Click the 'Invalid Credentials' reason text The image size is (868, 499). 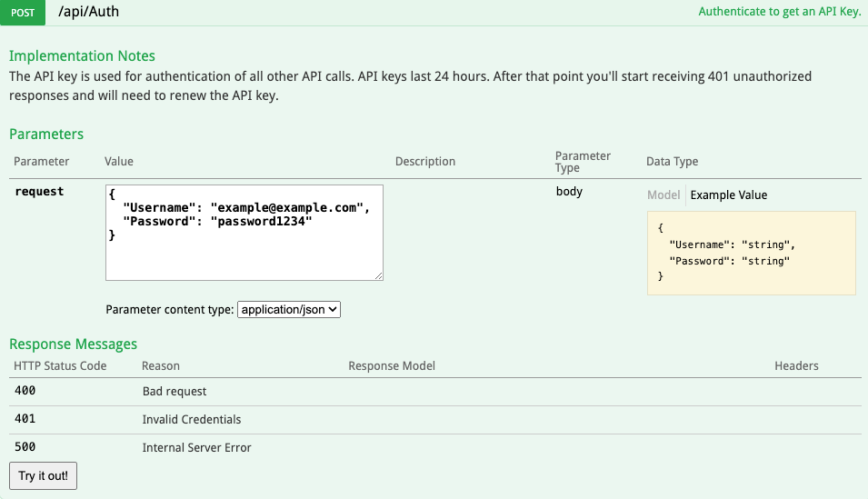192,420
